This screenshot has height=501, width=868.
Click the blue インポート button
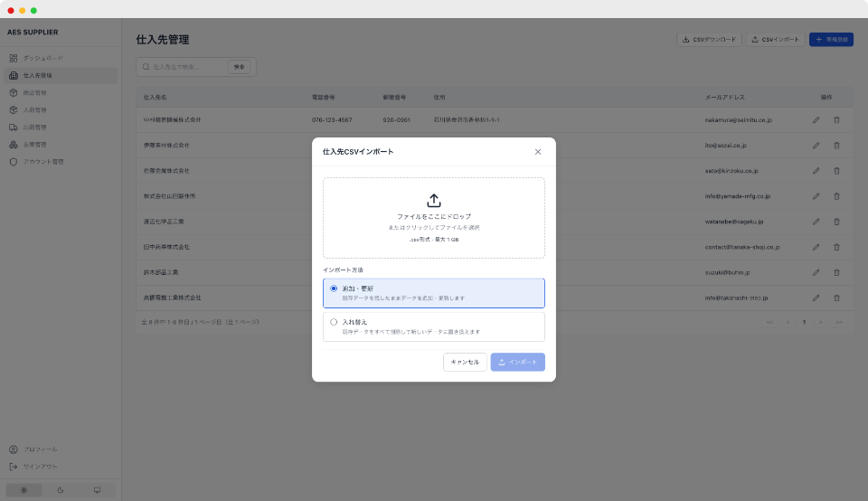point(517,362)
